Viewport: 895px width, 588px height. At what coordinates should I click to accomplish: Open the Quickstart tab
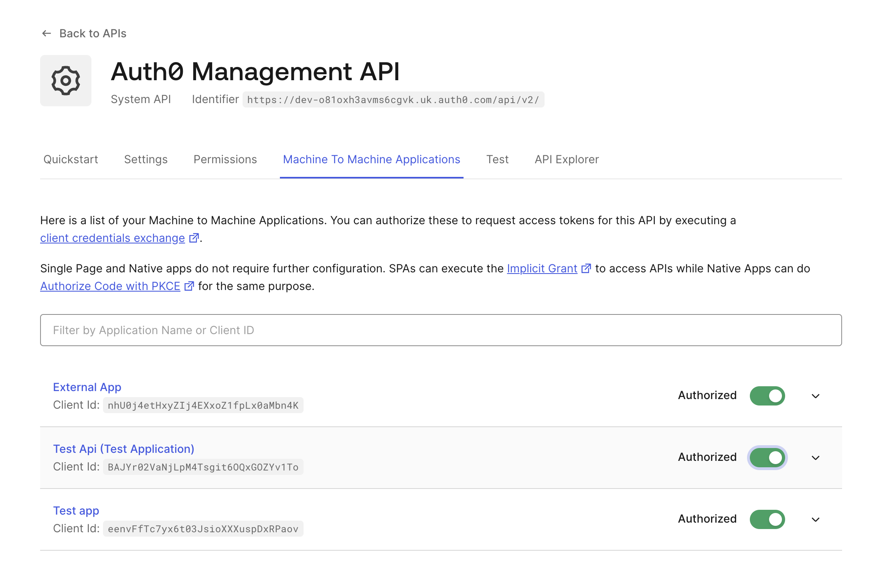tap(71, 159)
